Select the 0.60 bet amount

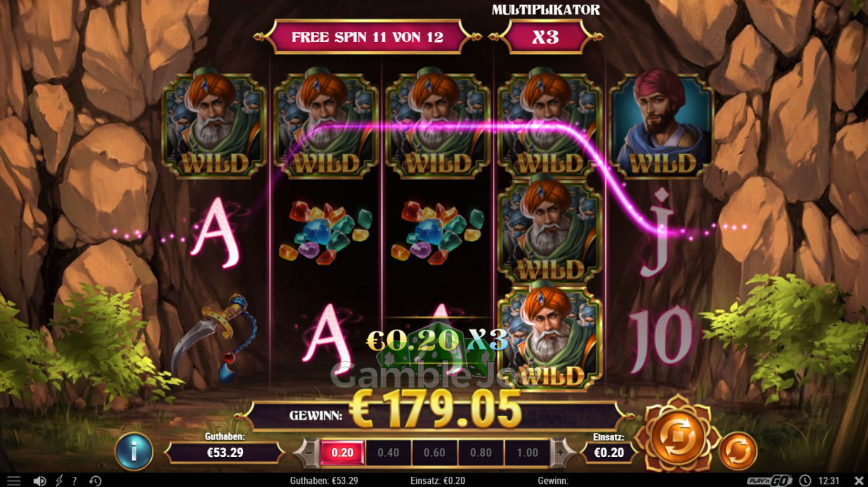tap(435, 453)
